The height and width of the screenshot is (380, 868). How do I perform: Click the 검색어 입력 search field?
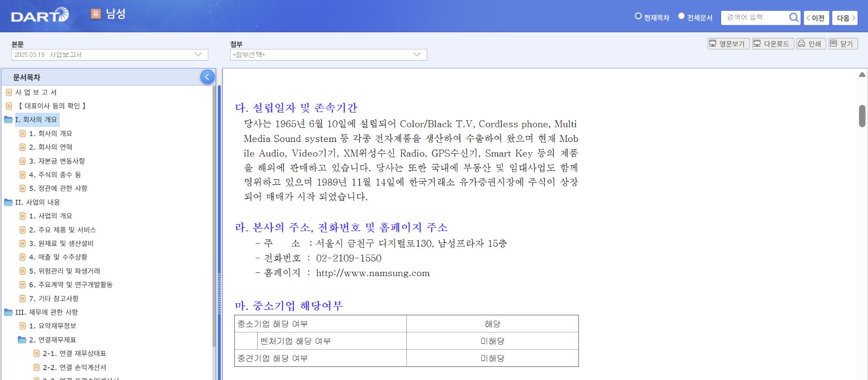pyautogui.click(x=755, y=18)
